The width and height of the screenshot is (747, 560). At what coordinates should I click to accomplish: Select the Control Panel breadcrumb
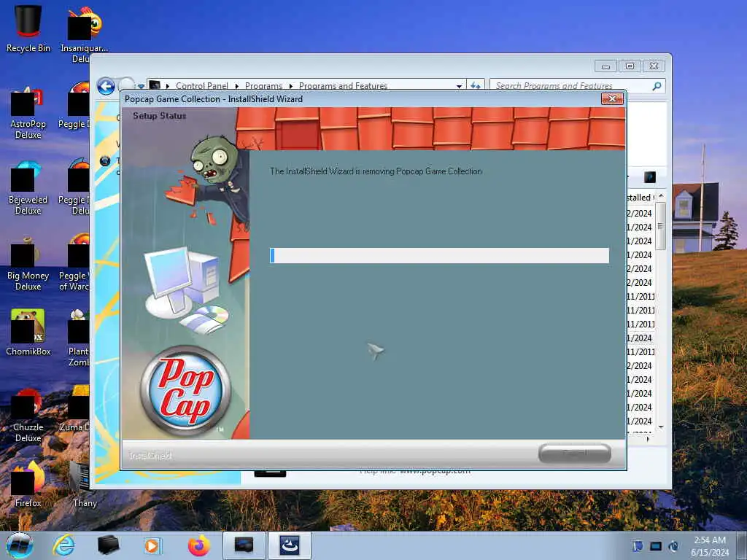202,86
